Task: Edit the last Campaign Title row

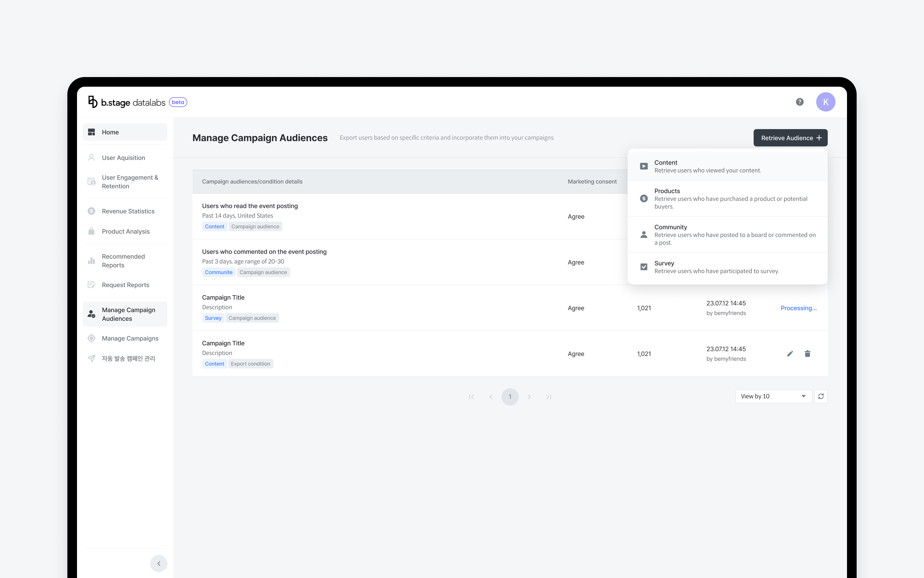Action: pos(790,354)
